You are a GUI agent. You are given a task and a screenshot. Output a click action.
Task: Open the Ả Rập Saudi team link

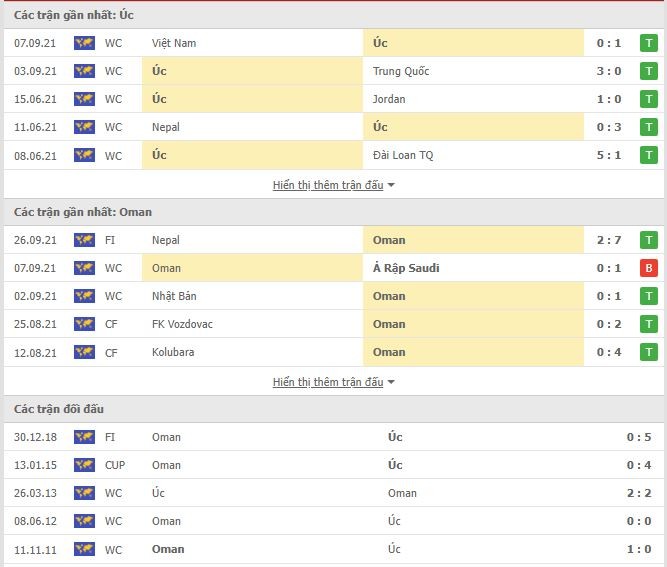pos(406,268)
